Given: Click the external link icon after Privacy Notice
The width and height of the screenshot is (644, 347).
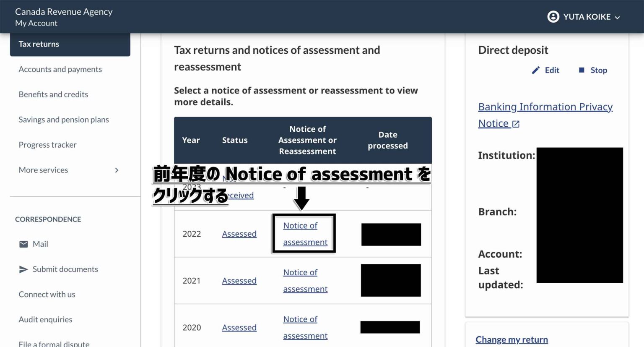Looking at the screenshot, I should pos(516,124).
